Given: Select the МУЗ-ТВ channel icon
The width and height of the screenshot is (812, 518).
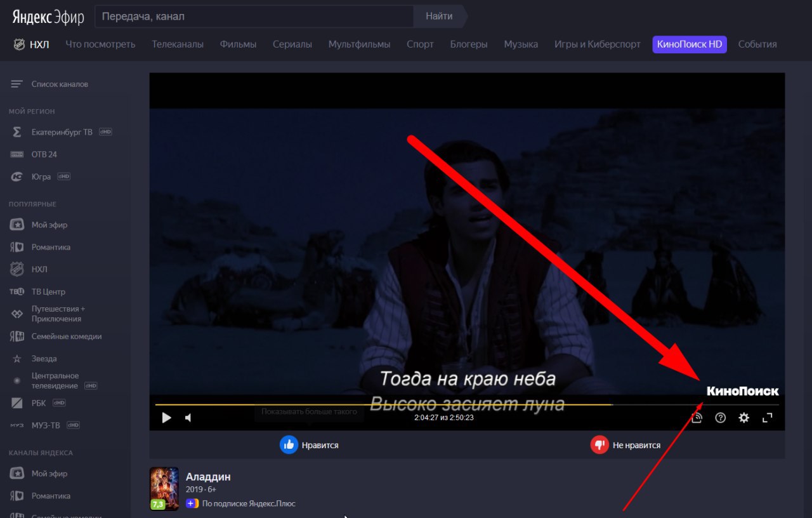Looking at the screenshot, I should [x=17, y=425].
